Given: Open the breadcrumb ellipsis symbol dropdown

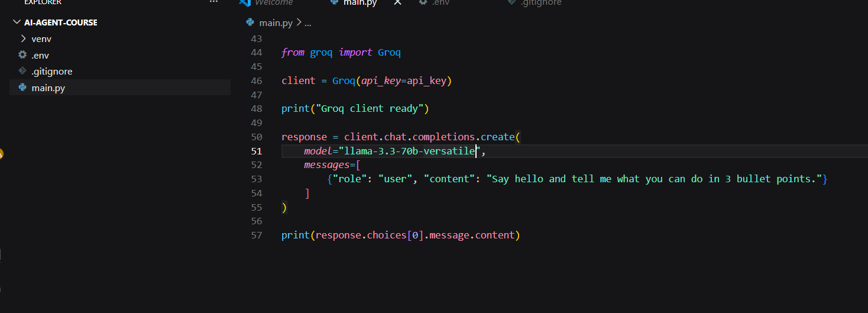Looking at the screenshot, I should pos(307,23).
